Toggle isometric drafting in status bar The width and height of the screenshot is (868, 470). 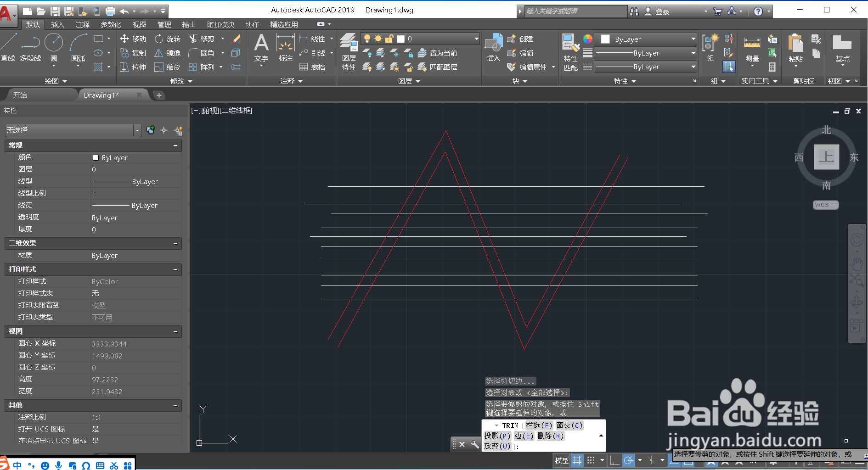(651, 460)
